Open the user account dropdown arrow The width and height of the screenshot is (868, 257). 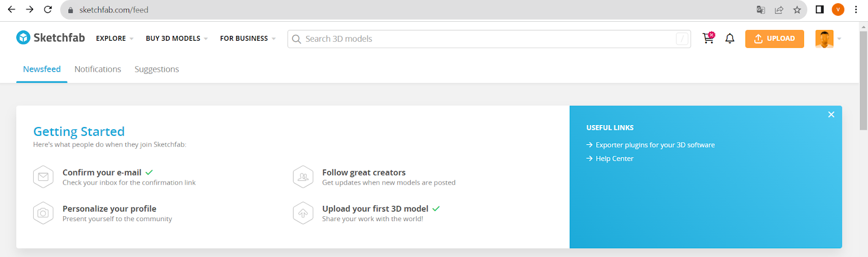point(839,39)
